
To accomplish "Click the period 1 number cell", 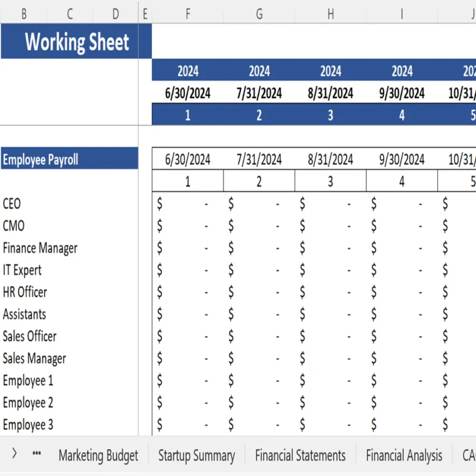I will [x=188, y=115].
